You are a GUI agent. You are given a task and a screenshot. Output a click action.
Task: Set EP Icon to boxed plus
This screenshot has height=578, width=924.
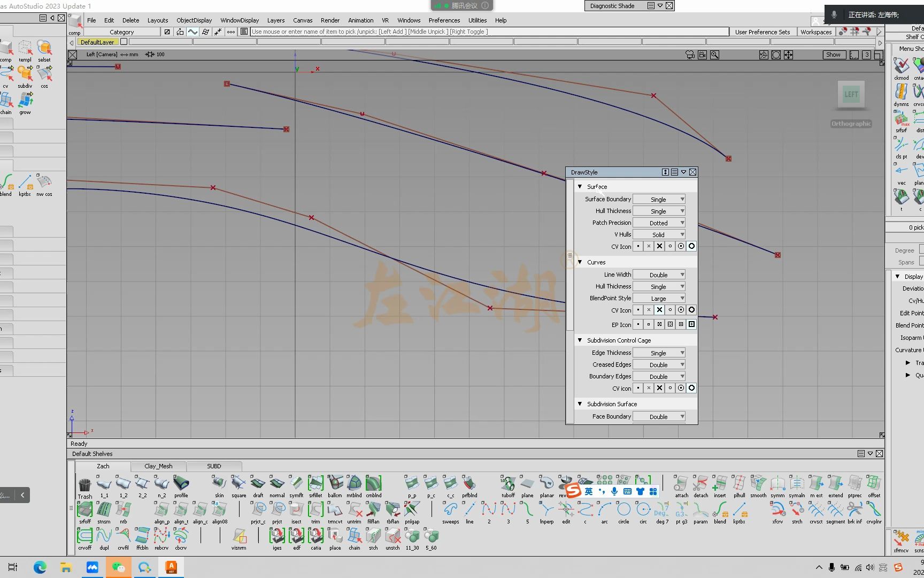691,324
